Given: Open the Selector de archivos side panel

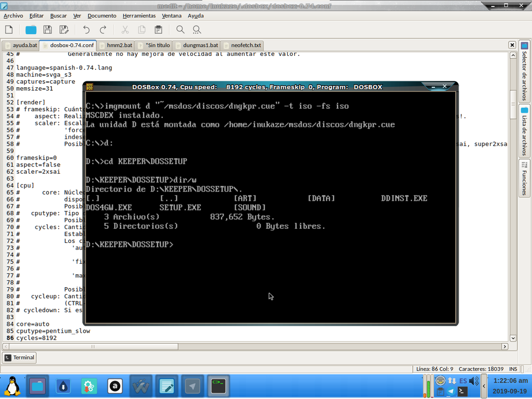Looking at the screenshot, I should [525, 71].
